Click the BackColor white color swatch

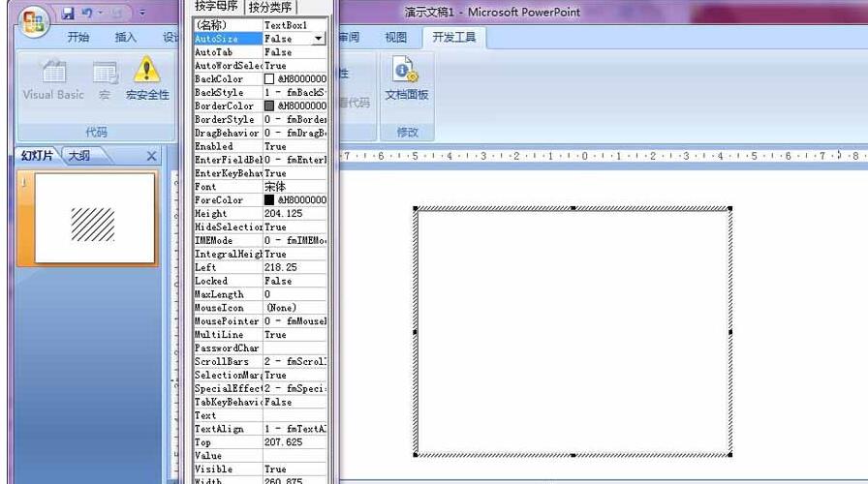[x=269, y=78]
